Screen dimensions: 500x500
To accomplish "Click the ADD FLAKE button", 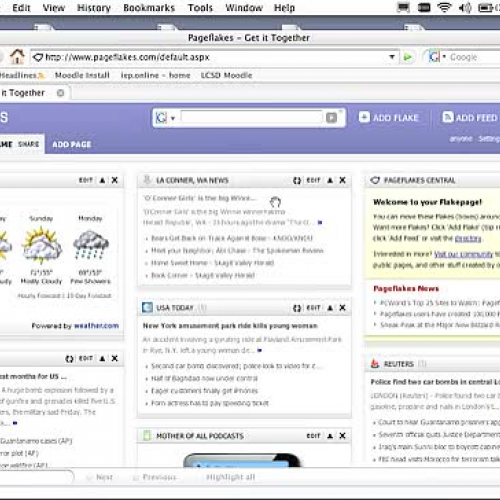I will [x=388, y=117].
